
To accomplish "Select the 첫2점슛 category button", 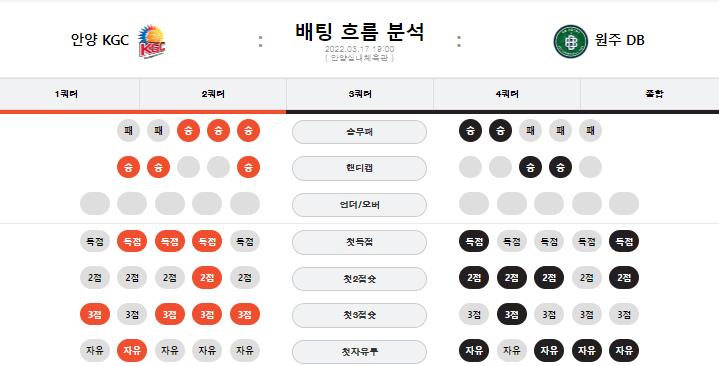I will [x=360, y=279].
